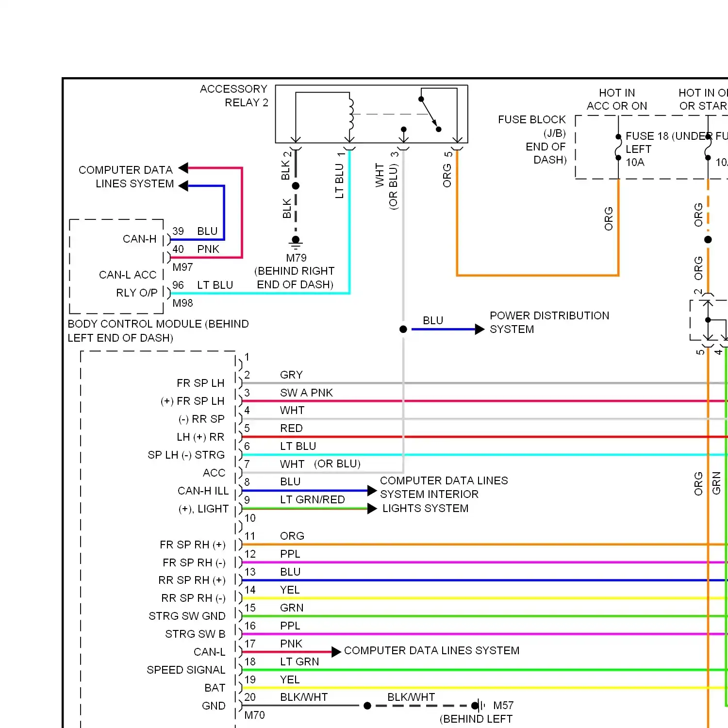Click the HOT IN ACC OR ON heading
This screenshot has height=728, width=728.
(617, 99)
